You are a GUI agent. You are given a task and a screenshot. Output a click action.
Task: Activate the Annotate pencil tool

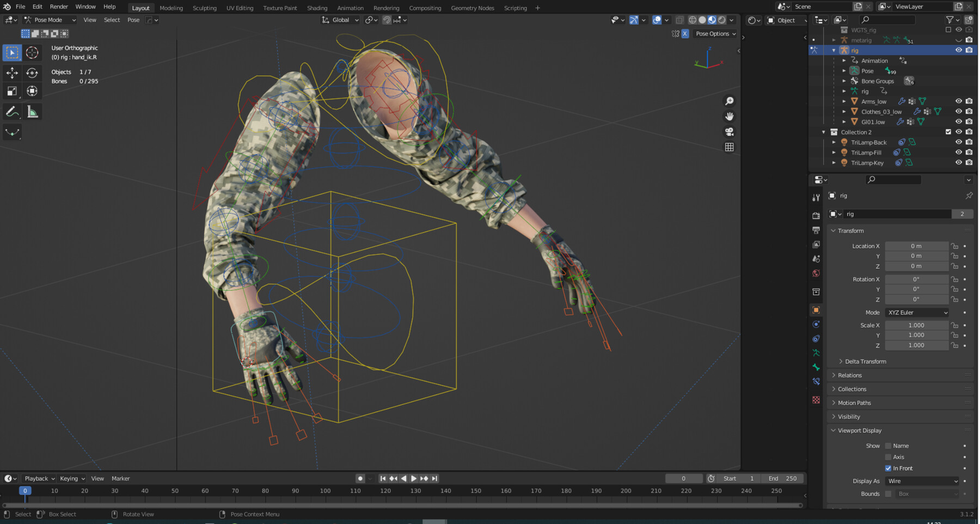click(x=12, y=112)
